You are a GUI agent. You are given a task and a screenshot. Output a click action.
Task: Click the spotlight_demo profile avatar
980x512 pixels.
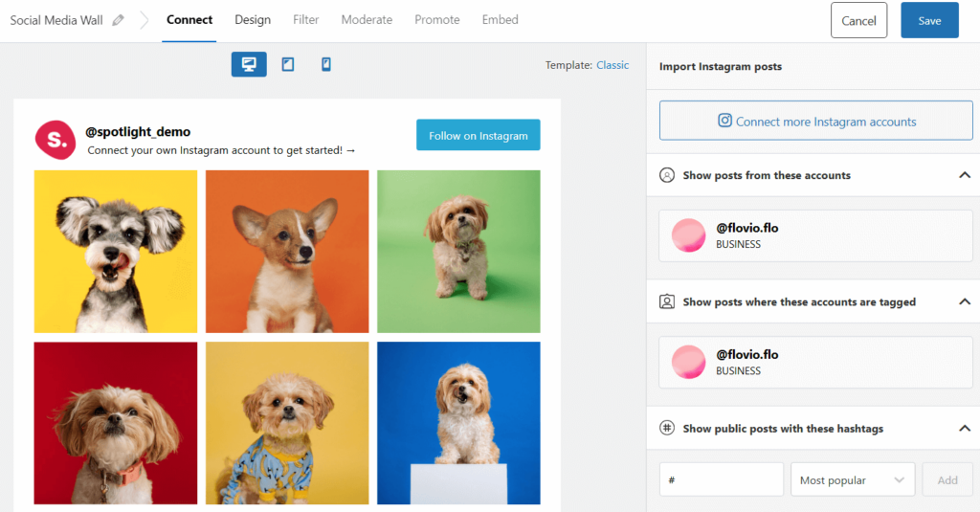(56, 140)
